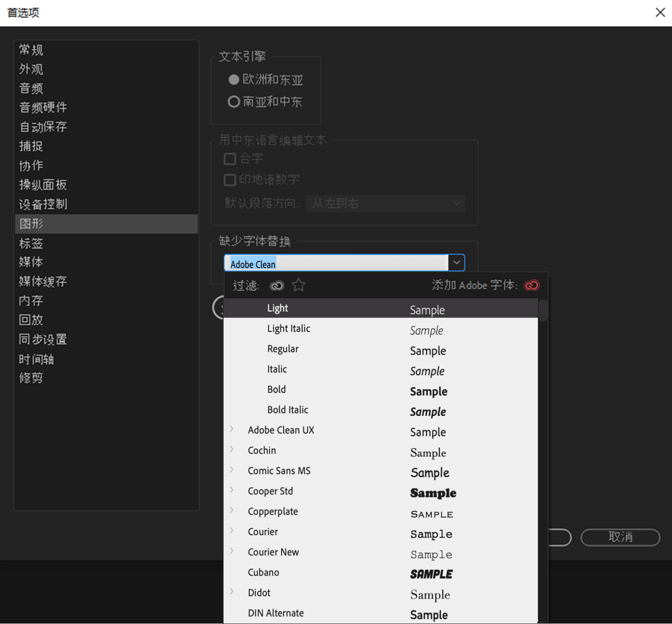
Task: Click the 取消 button
Action: click(620, 537)
